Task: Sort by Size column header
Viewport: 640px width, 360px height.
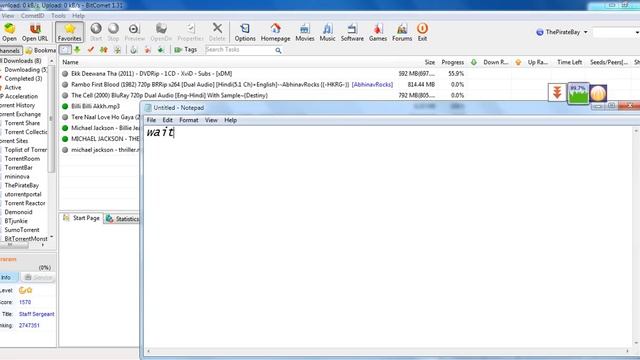Action: point(429,62)
